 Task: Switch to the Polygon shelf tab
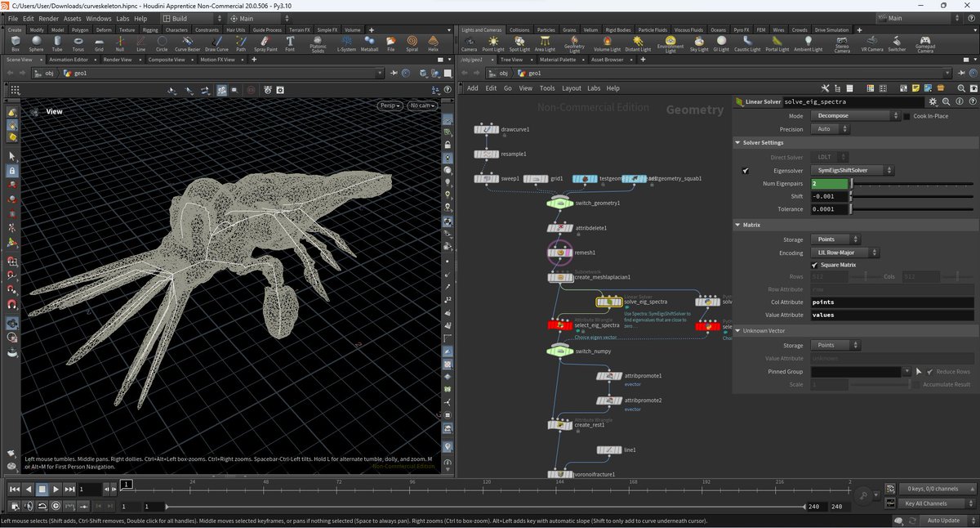coord(80,29)
